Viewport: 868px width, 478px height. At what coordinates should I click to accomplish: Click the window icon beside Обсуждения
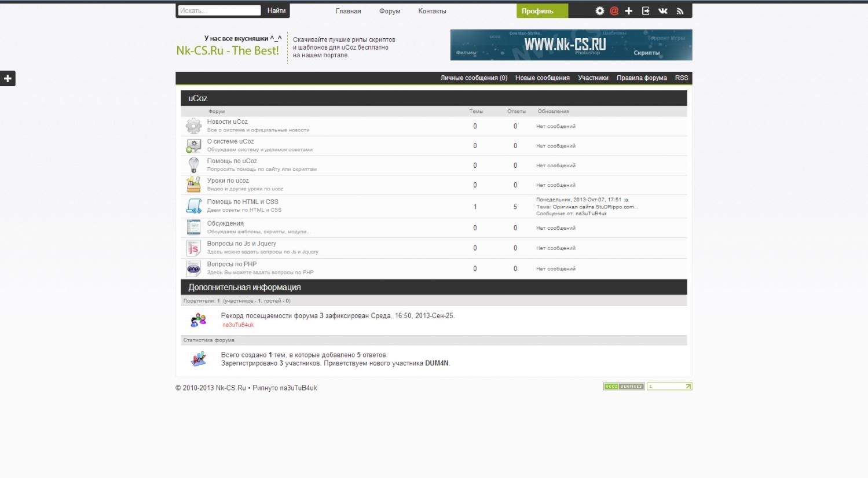pyautogui.click(x=193, y=227)
